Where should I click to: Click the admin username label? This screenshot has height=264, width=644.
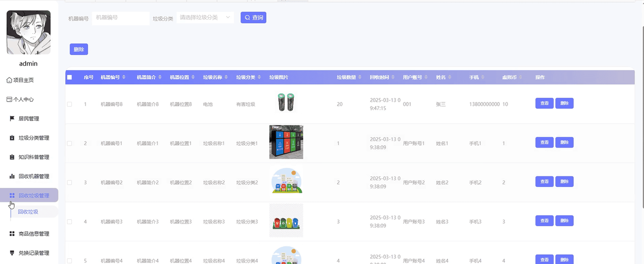[28, 64]
